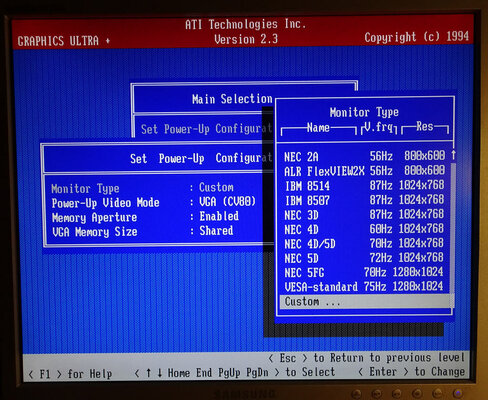Click Monitor Type popup title
The width and height of the screenshot is (488, 400).
(x=364, y=112)
